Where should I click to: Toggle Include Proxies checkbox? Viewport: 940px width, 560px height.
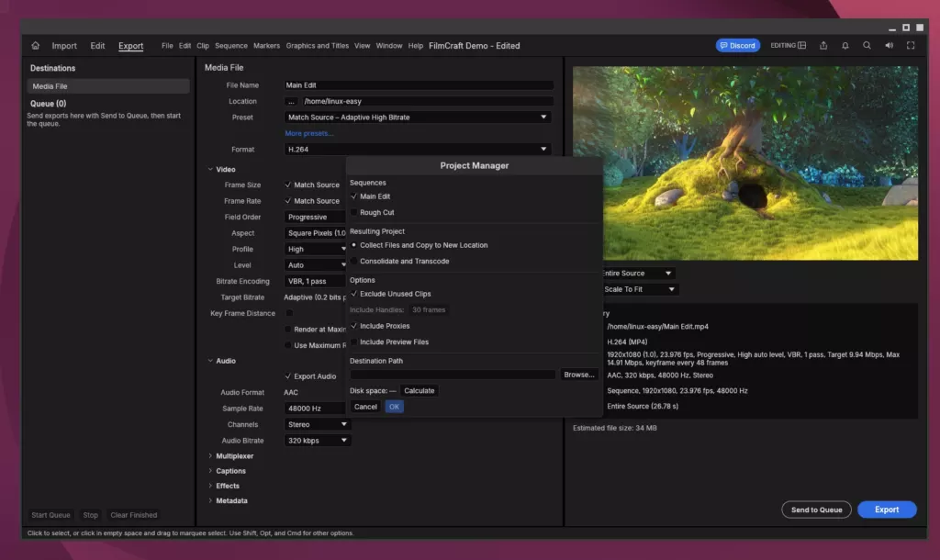click(x=353, y=326)
